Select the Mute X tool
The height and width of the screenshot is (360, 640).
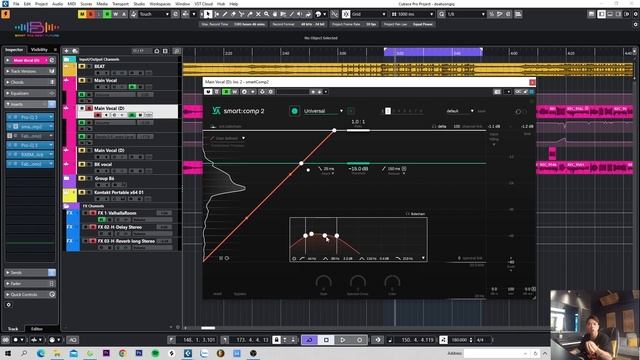click(x=258, y=14)
